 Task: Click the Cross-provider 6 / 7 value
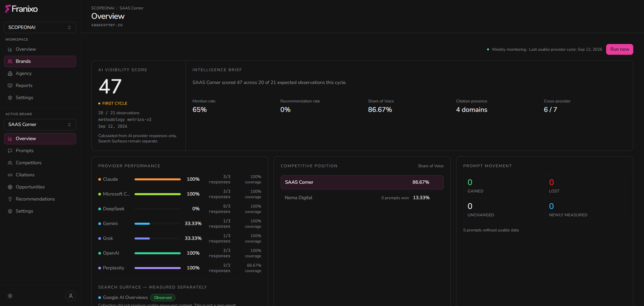(x=550, y=110)
